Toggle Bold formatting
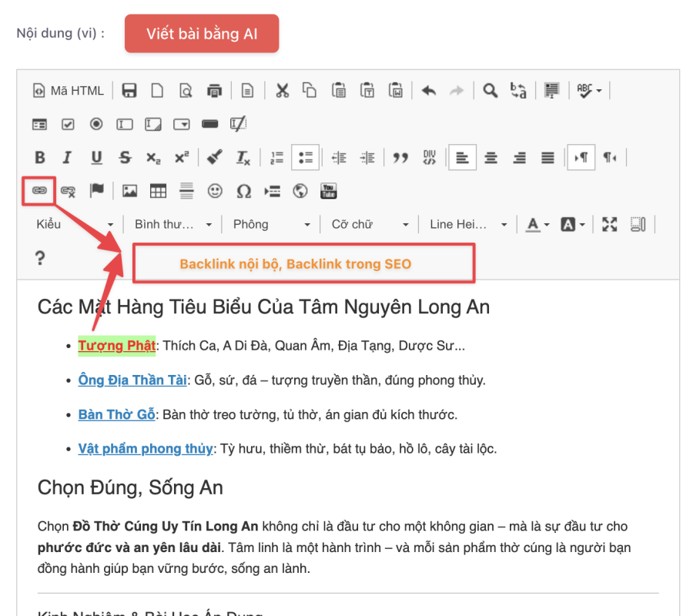The width and height of the screenshot is (700, 616). pyautogui.click(x=39, y=158)
